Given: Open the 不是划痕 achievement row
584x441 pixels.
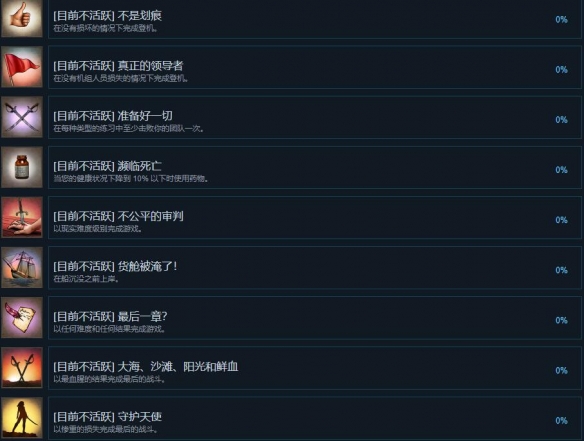Looking at the screenshot, I should (x=315, y=19).
